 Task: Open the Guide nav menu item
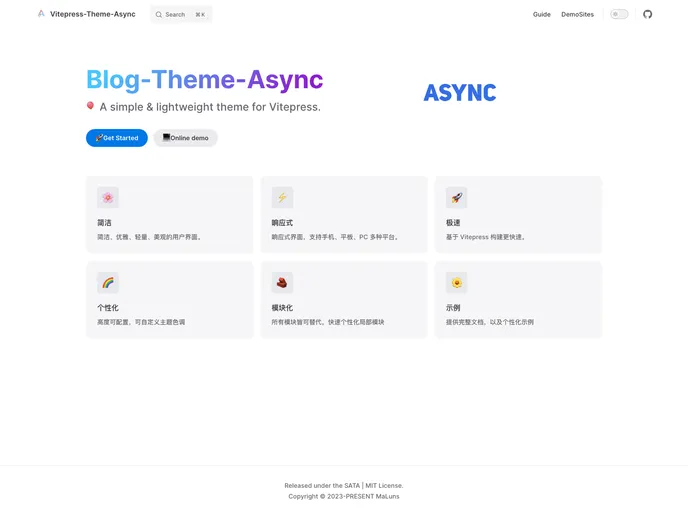coord(541,14)
